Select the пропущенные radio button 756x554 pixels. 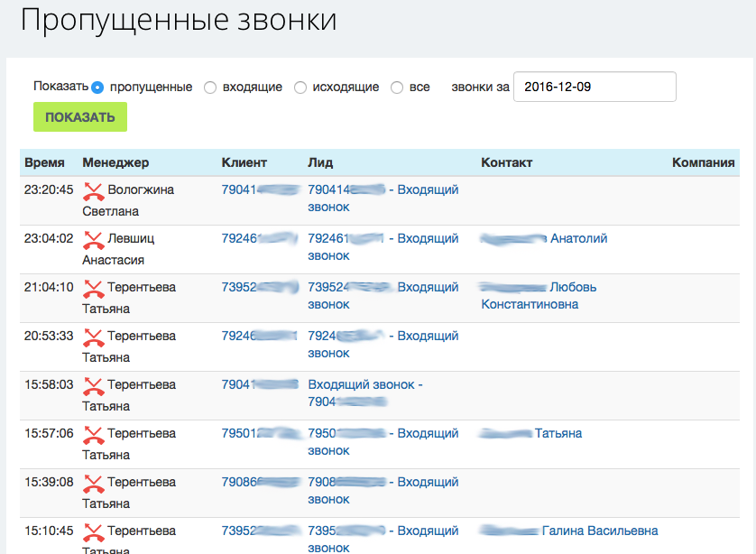[x=98, y=88]
